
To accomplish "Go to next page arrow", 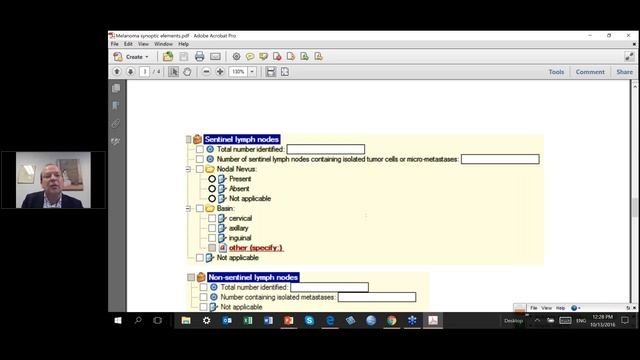I will [x=130, y=72].
